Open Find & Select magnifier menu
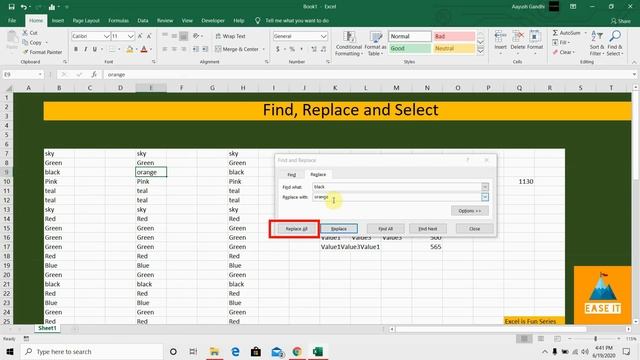This screenshot has height=360, width=640. point(615,43)
